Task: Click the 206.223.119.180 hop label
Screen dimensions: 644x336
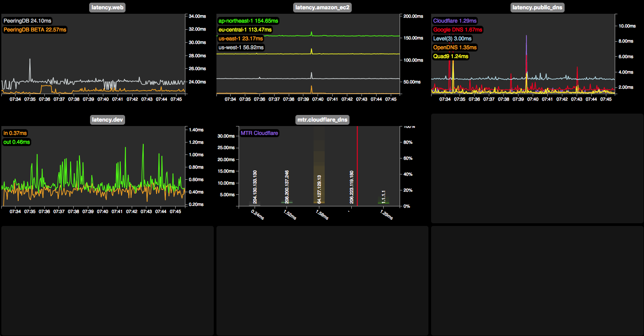Action: pos(351,187)
